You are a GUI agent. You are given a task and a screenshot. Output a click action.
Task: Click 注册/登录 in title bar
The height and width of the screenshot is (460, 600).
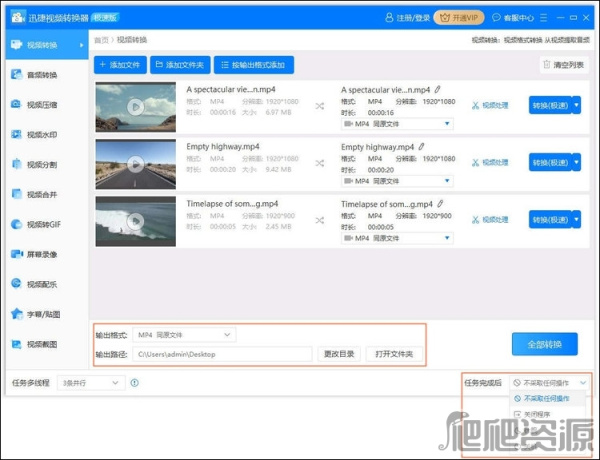408,18
